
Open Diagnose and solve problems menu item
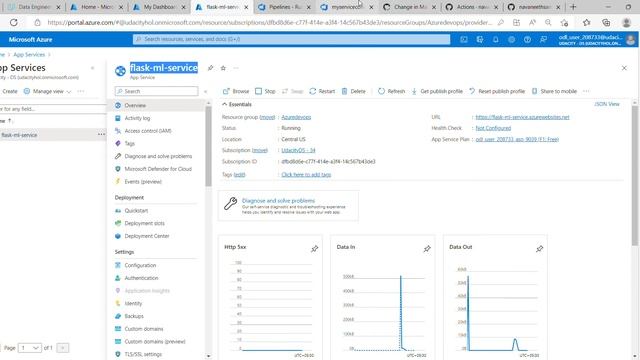point(158,156)
